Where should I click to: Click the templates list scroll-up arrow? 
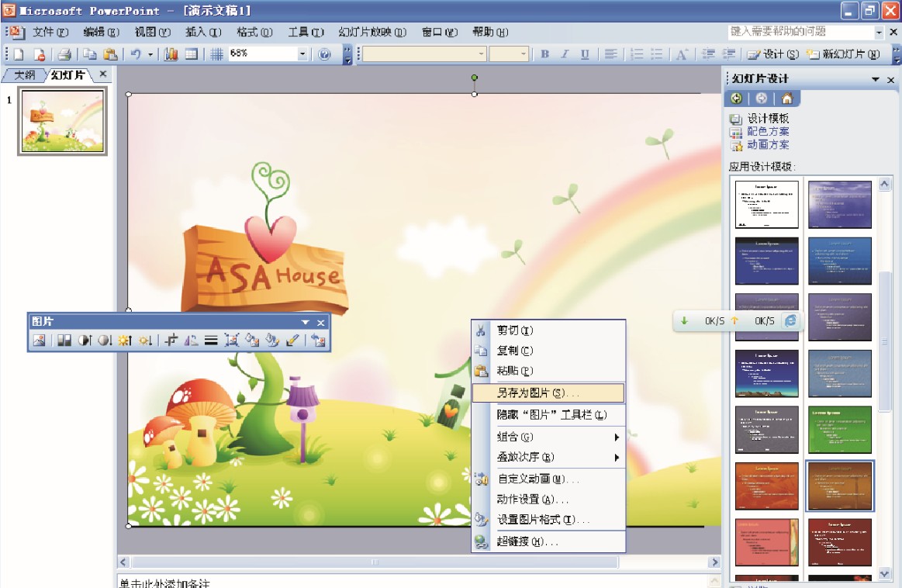[x=885, y=184]
